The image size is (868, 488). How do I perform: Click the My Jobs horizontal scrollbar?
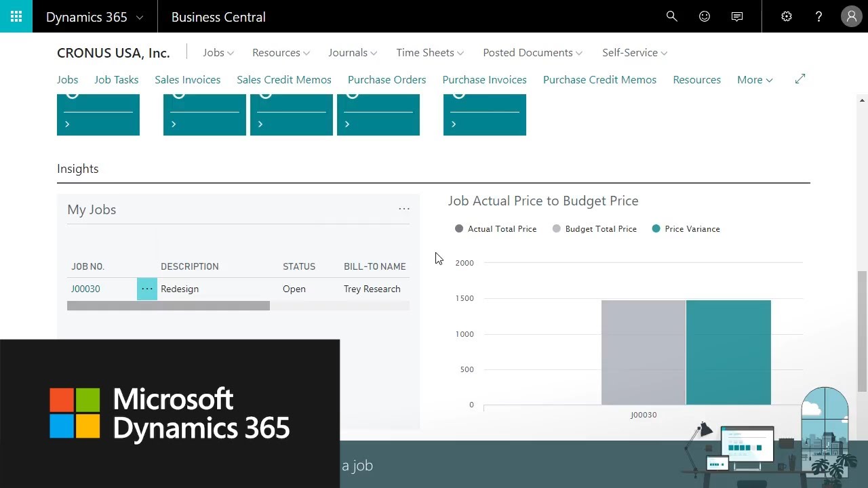(168, 306)
